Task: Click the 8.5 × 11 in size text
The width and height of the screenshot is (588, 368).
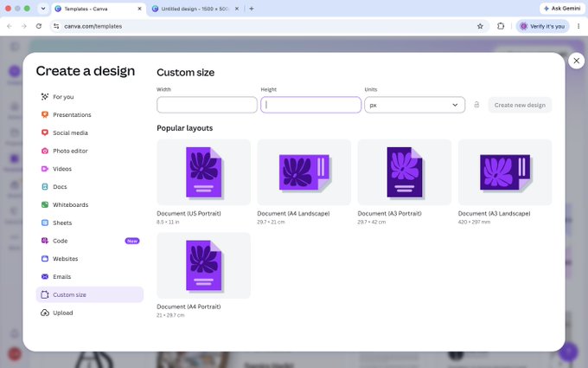Action: (168, 222)
